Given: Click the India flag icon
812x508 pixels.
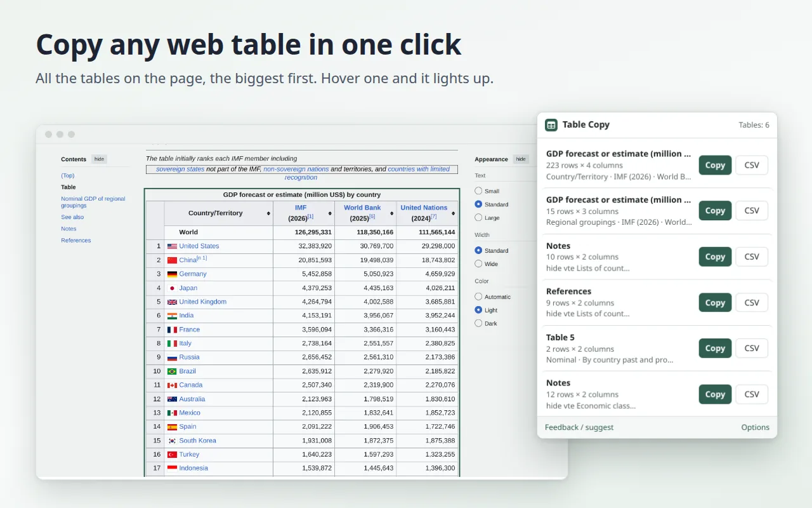Looking at the screenshot, I should (172, 316).
